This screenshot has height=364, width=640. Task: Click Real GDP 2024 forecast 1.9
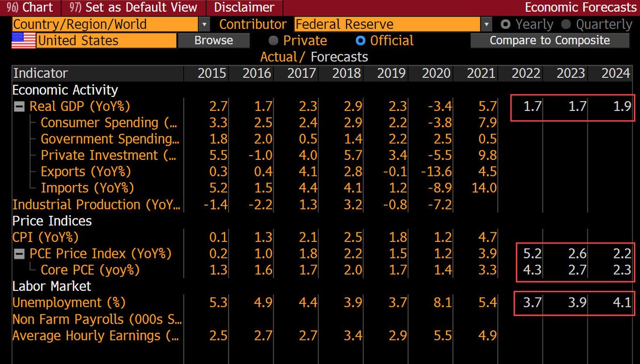coord(622,107)
